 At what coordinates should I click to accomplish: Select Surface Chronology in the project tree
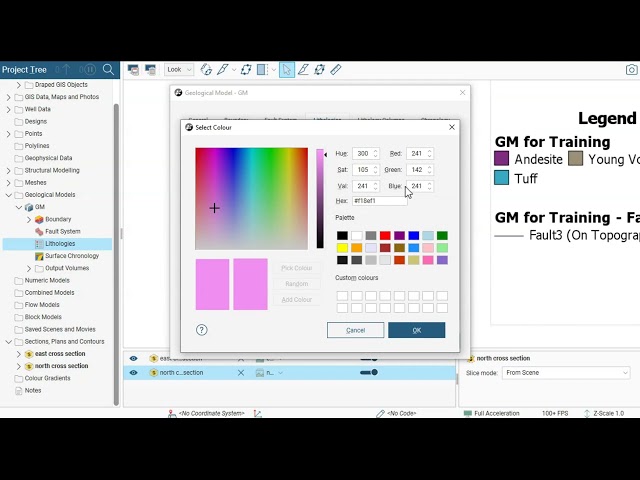(x=72, y=256)
